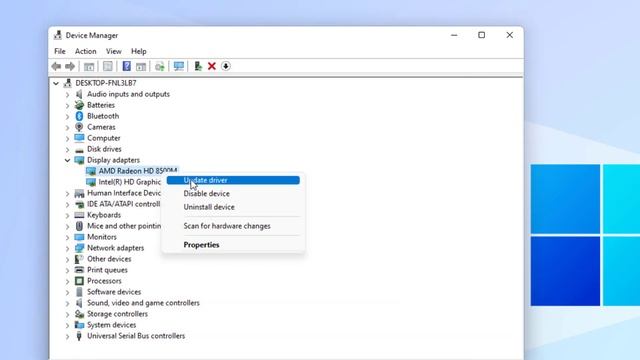The image size is (640, 360).
Task: Click the Keyboards category icon
Action: pos(79,215)
